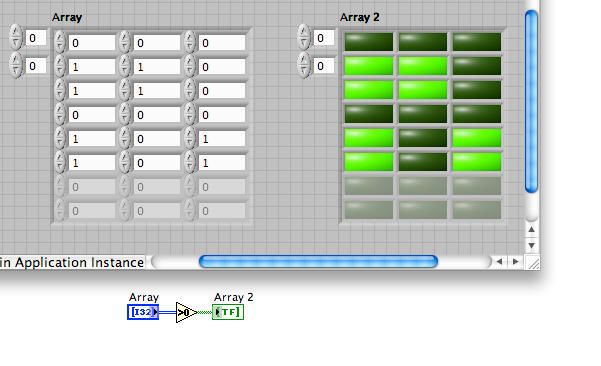Click the green dotted wire to Array 2
Screen dimensions: 601x366
(x=205, y=312)
